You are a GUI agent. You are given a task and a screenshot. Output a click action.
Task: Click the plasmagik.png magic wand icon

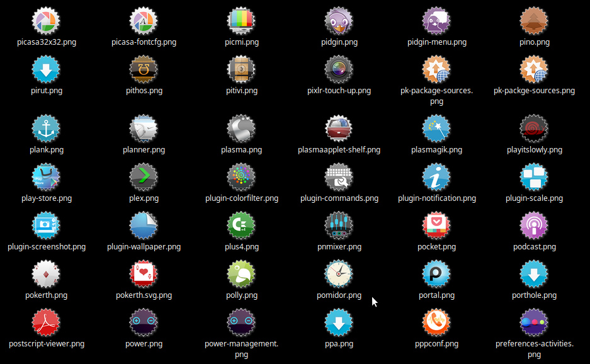point(436,128)
